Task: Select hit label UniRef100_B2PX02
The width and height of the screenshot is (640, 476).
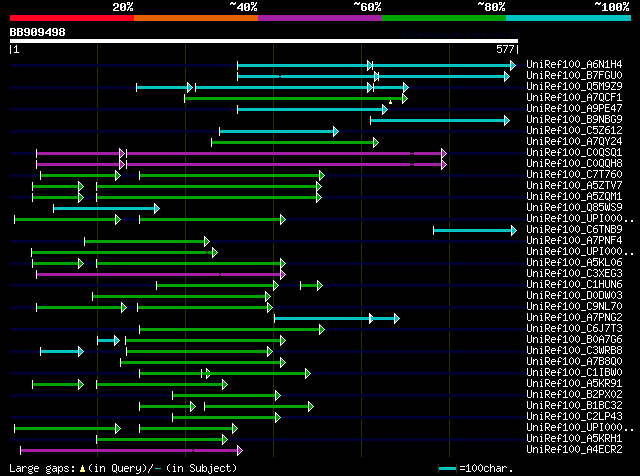Action: (x=574, y=395)
